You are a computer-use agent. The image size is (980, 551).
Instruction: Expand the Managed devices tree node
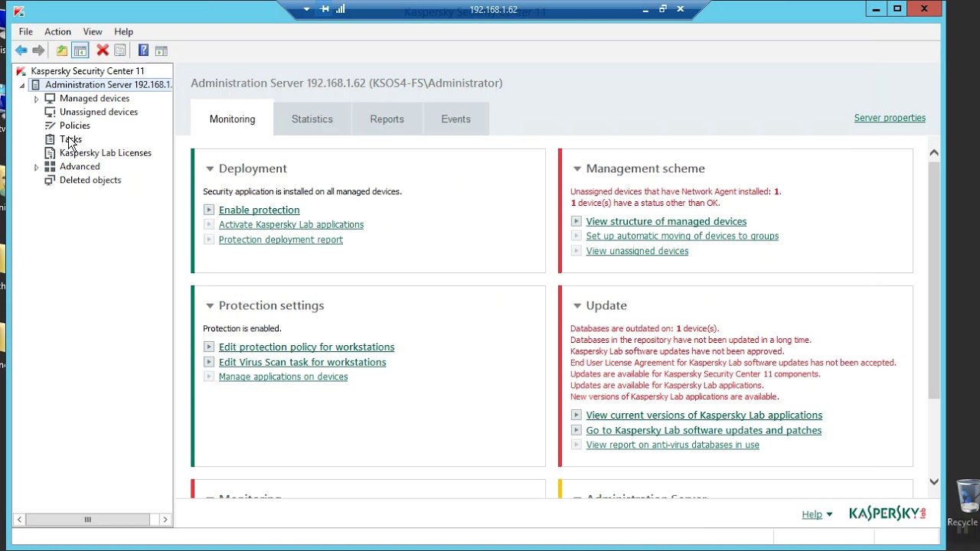pyautogui.click(x=36, y=99)
